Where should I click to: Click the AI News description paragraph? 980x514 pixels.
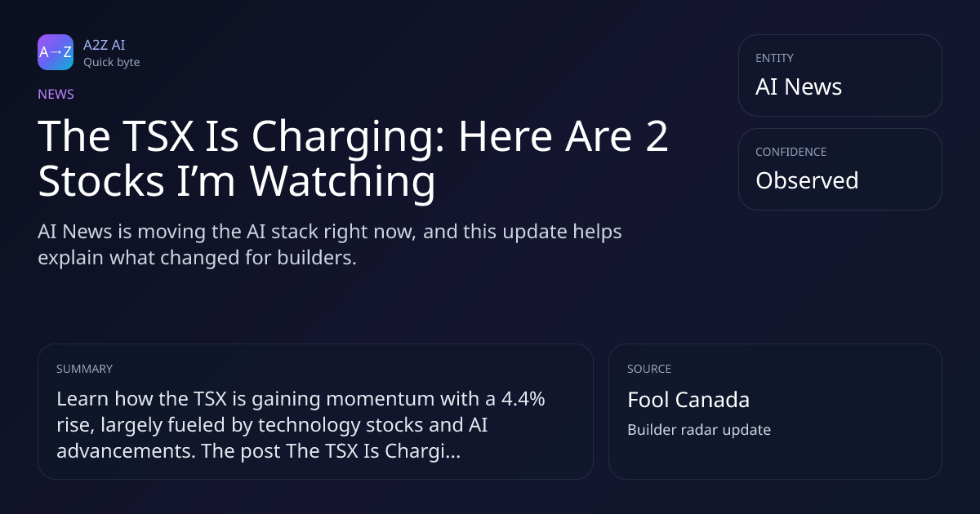(330, 246)
